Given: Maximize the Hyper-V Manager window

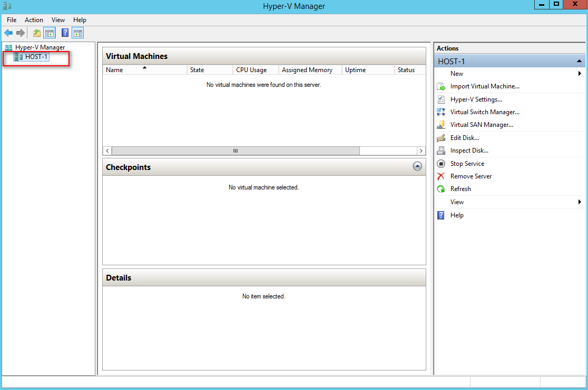Looking at the screenshot, I should point(556,5).
